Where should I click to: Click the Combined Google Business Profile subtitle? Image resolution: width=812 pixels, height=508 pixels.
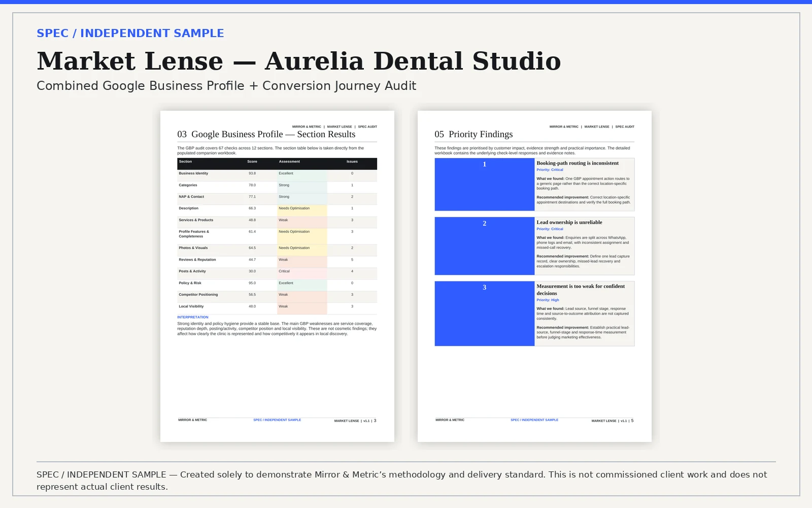226,86
